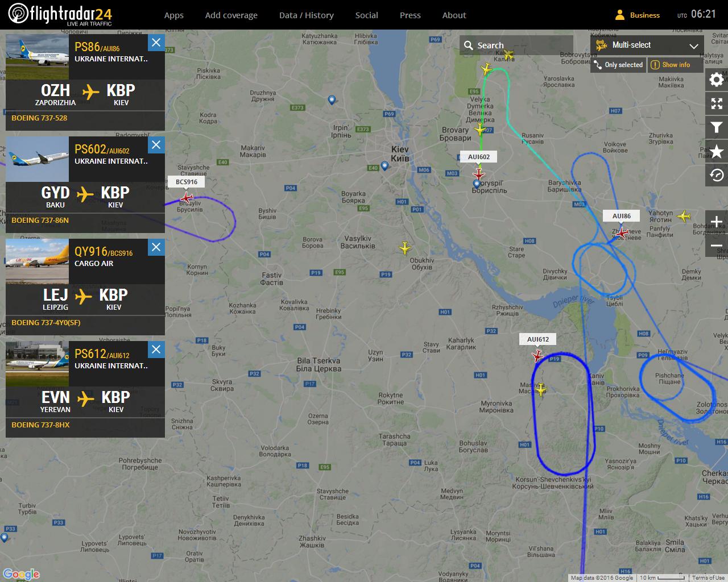728x582 pixels.
Task: Open the settings gear icon
Action: pyautogui.click(x=717, y=80)
